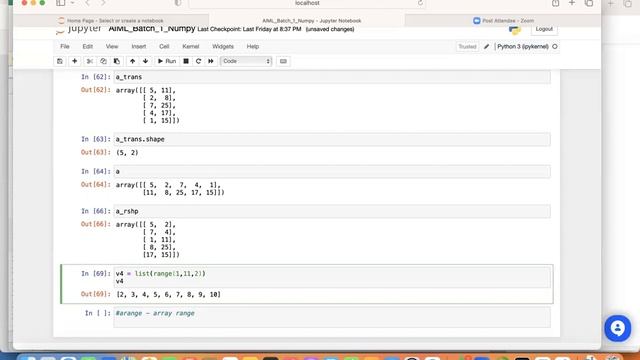Move selected cell down arrow
This screenshot has width=640, height=360.
[145, 61]
